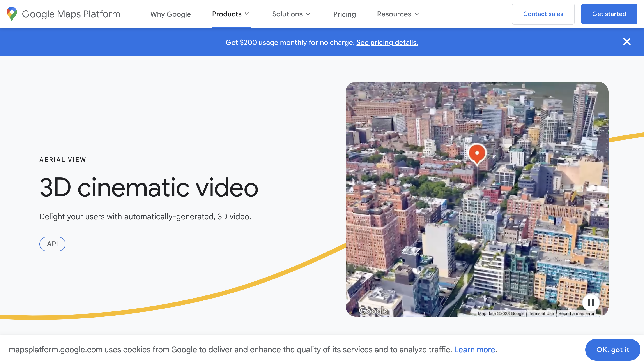Open the Terms of Use link
644x362 pixels.
pos(541,313)
